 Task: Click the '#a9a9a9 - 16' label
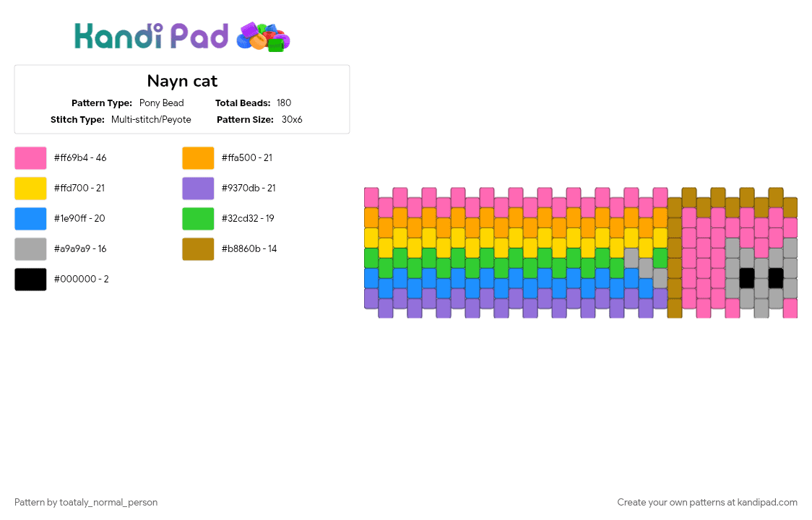(80, 248)
